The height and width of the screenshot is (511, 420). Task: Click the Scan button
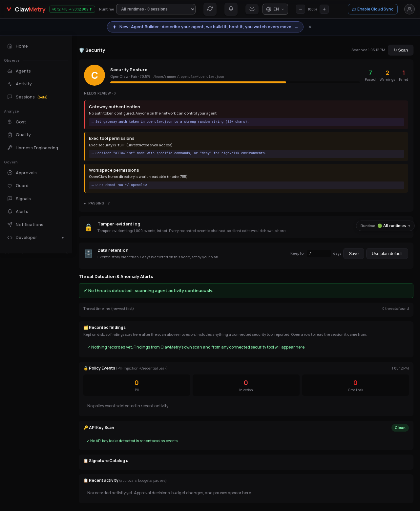(x=401, y=50)
